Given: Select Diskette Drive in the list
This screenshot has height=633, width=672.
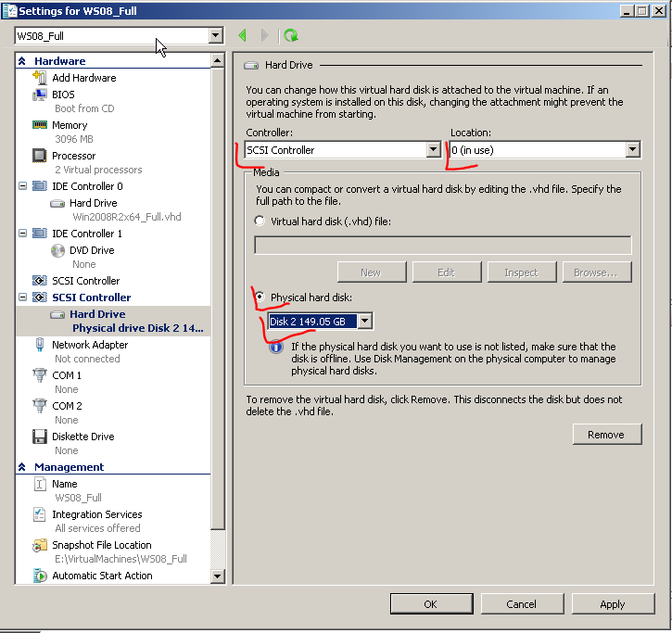Looking at the screenshot, I should (83, 437).
